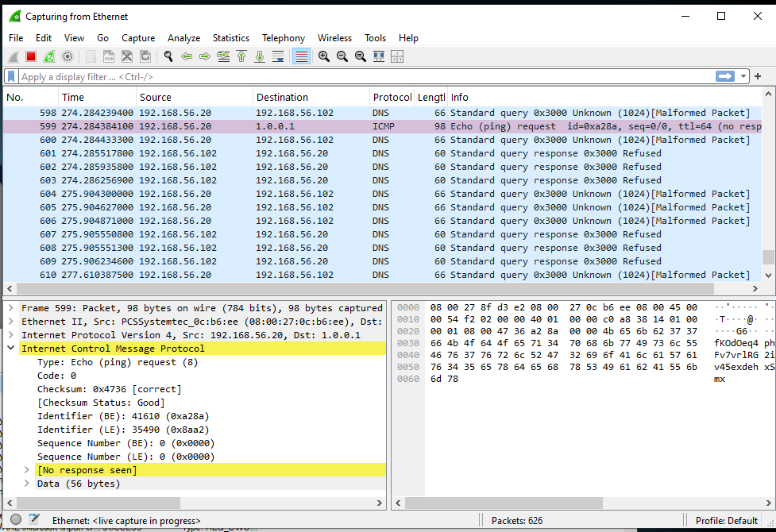Zoom out the main window text

click(x=342, y=56)
